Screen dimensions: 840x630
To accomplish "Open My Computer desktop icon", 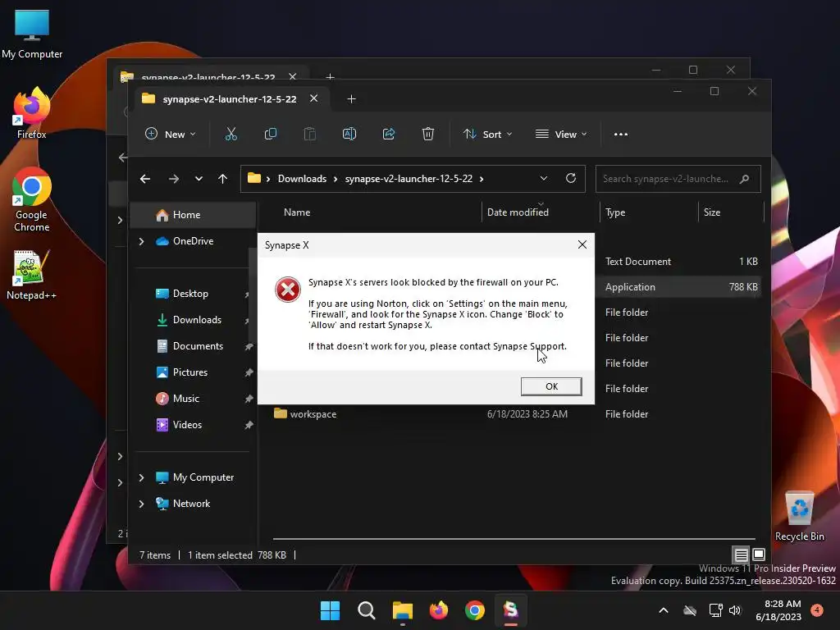I will click(32, 34).
